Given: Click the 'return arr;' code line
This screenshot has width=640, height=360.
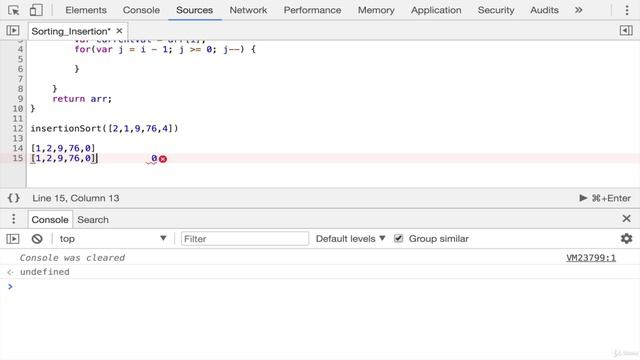Looking at the screenshot, I should [82, 99].
